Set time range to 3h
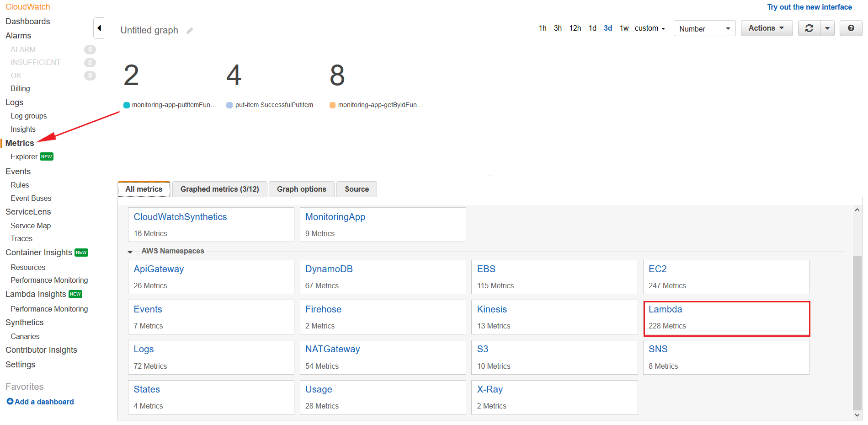868x425 pixels. tap(558, 28)
